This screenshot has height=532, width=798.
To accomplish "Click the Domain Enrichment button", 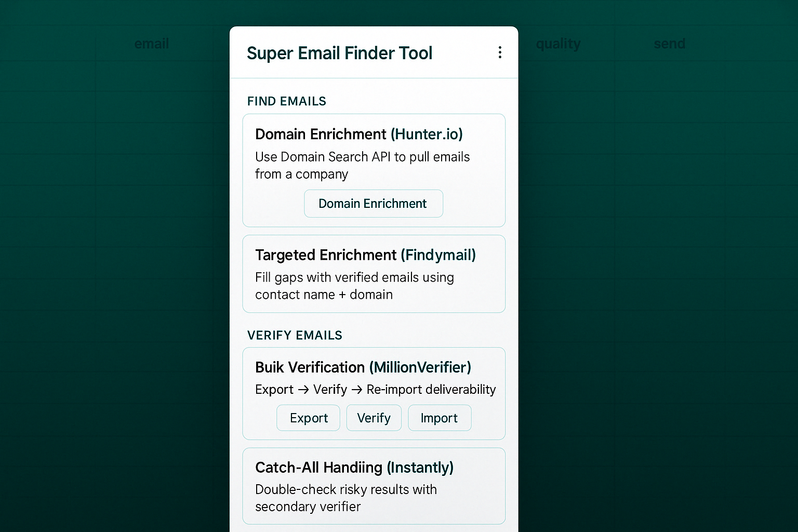I will (374, 204).
